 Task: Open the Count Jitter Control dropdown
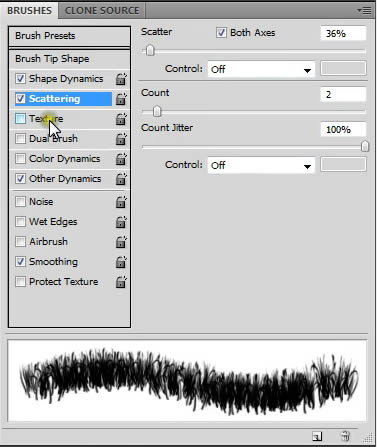(261, 165)
